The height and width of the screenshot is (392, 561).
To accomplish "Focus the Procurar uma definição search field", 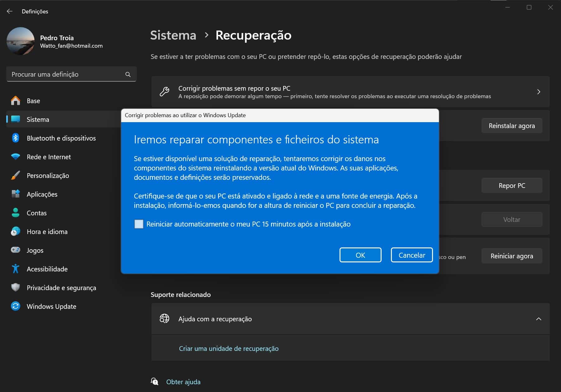I will click(x=65, y=74).
